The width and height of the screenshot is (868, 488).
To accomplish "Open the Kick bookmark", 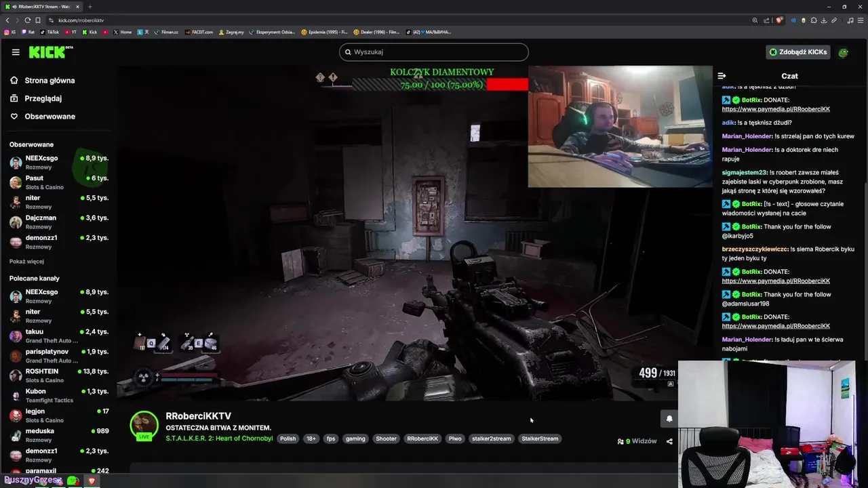I will 90,32.
